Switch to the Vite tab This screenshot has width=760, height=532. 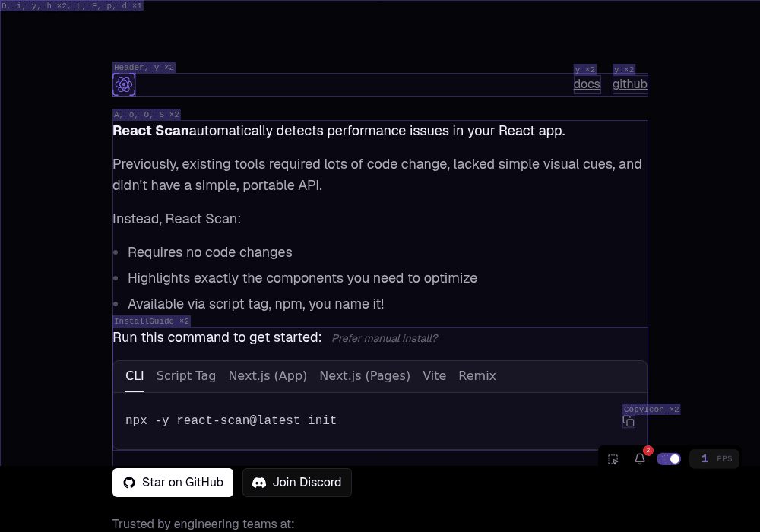click(x=434, y=375)
